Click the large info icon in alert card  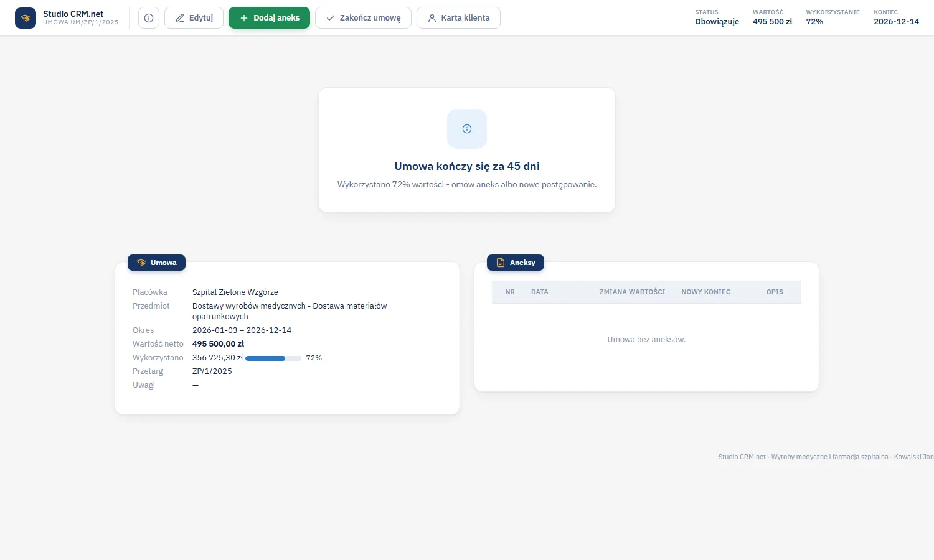[x=467, y=129]
